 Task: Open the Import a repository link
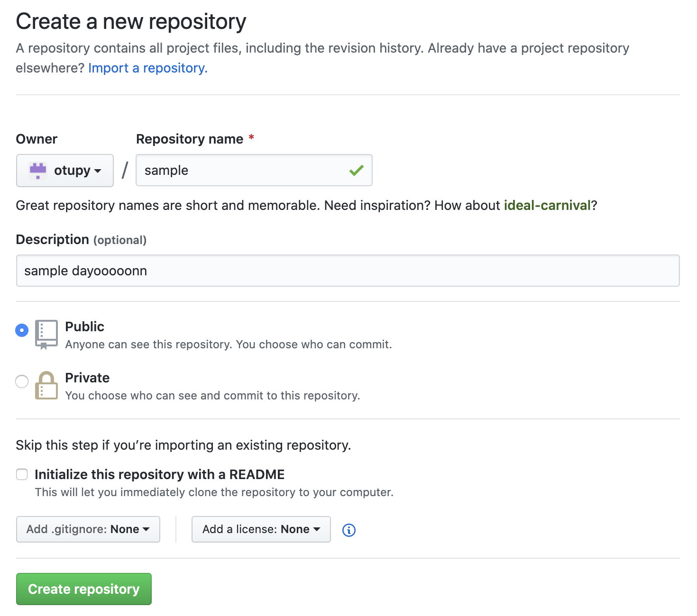[148, 68]
